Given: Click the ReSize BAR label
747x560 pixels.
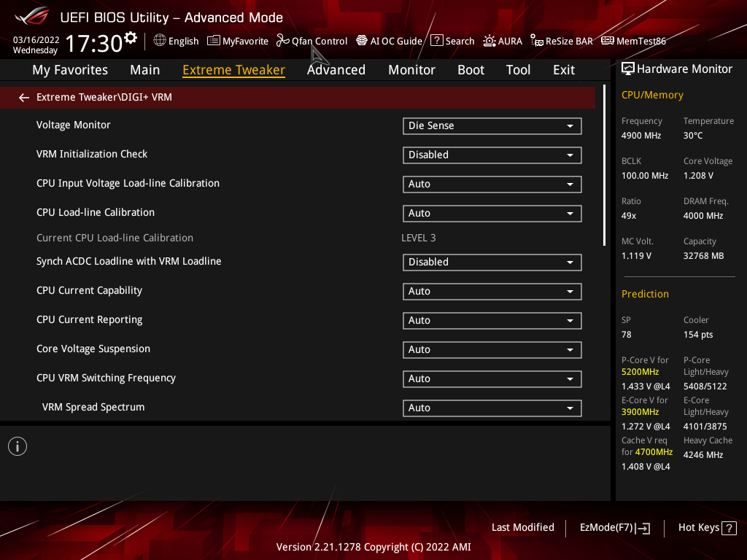Looking at the screenshot, I should pos(569,42).
